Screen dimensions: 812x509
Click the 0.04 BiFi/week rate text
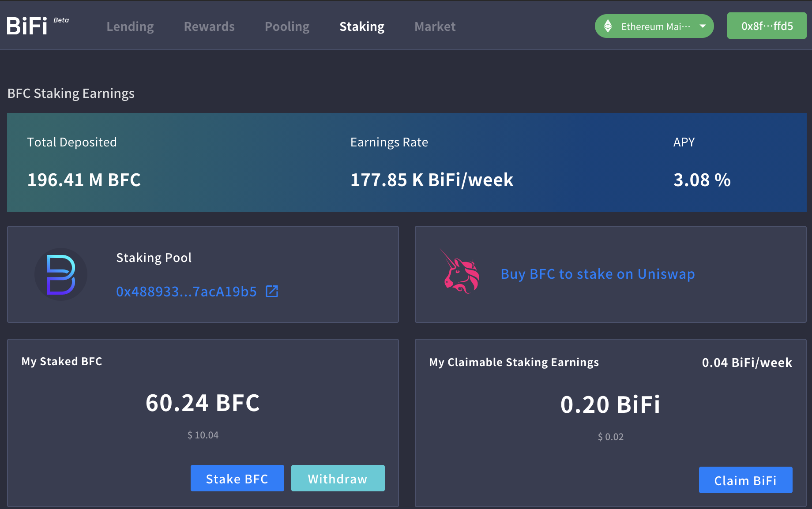pos(747,363)
